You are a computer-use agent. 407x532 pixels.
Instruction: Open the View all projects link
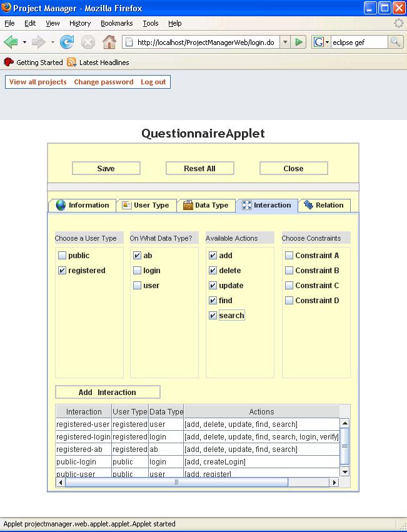point(38,82)
